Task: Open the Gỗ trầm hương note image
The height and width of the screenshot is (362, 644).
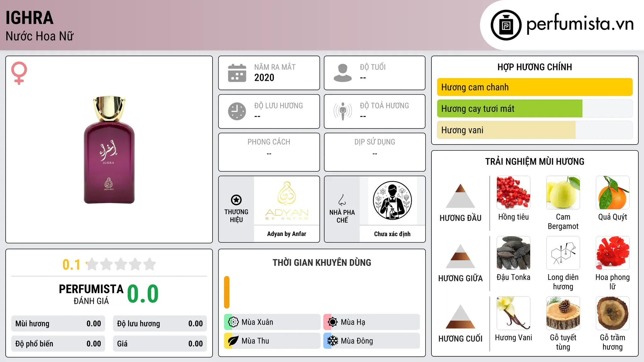Action: [613, 313]
